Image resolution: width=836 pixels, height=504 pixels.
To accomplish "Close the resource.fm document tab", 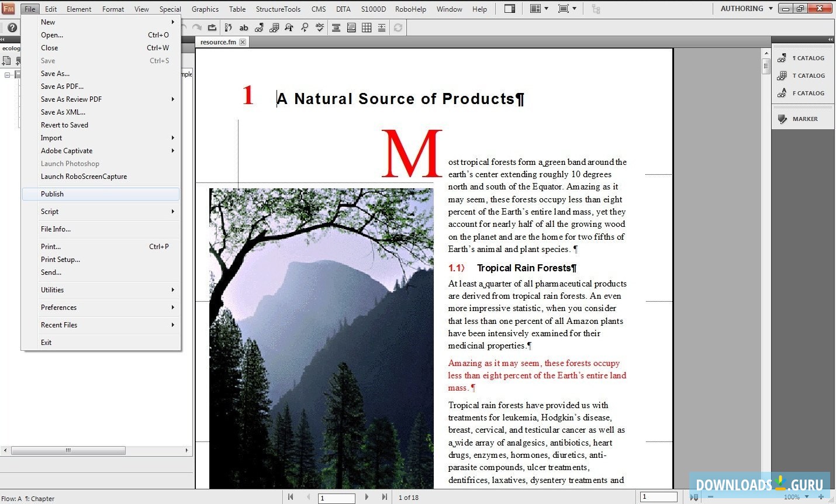I will click(241, 42).
